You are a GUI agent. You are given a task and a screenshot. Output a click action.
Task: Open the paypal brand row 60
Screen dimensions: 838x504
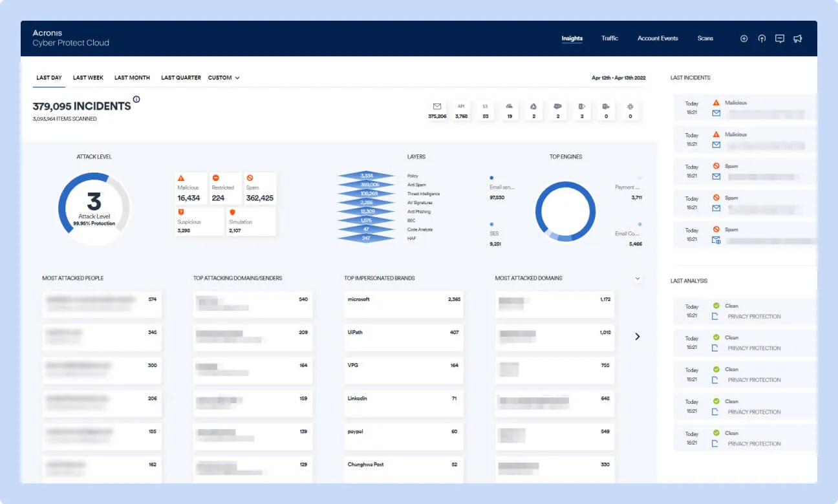(403, 436)
